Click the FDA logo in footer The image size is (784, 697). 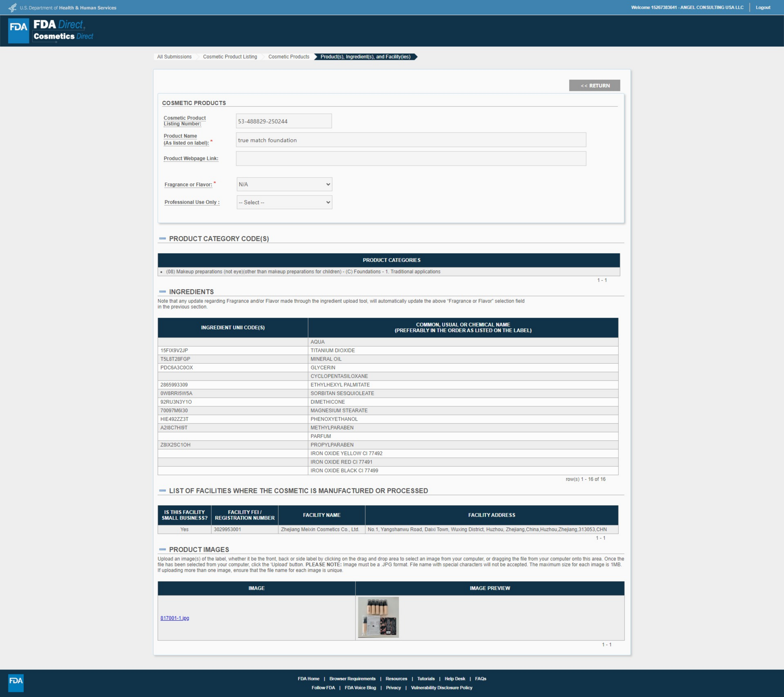(16, 683)
